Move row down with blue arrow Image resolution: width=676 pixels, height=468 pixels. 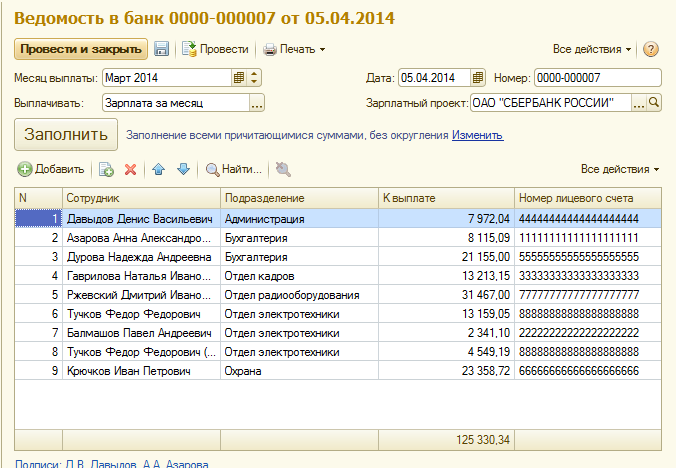tap(182, 170)
